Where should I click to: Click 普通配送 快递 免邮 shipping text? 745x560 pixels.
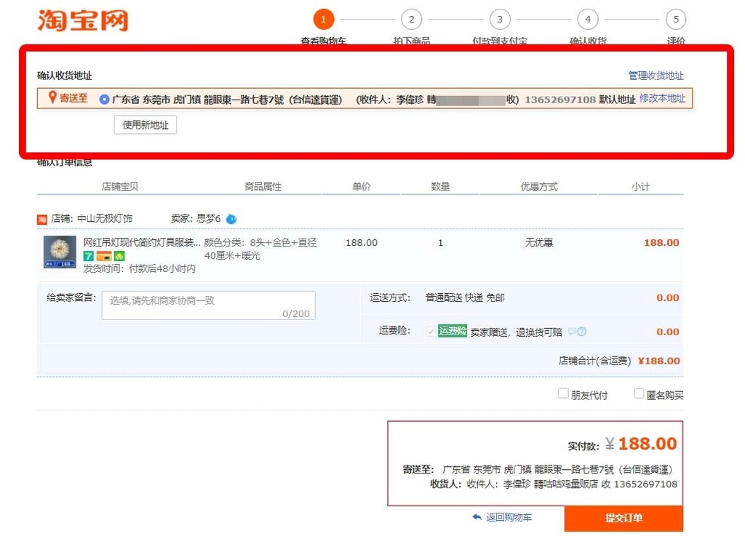[465, 297]
